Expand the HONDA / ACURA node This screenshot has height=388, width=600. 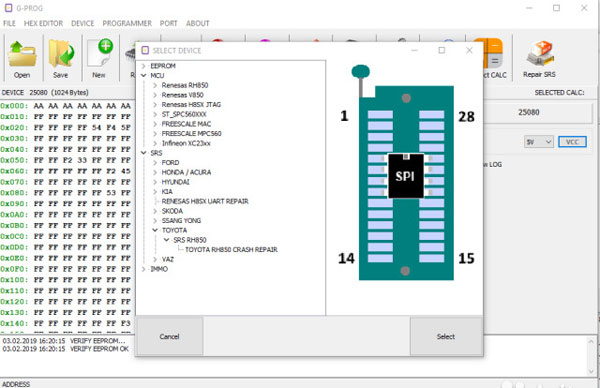(x=155, y=173)
